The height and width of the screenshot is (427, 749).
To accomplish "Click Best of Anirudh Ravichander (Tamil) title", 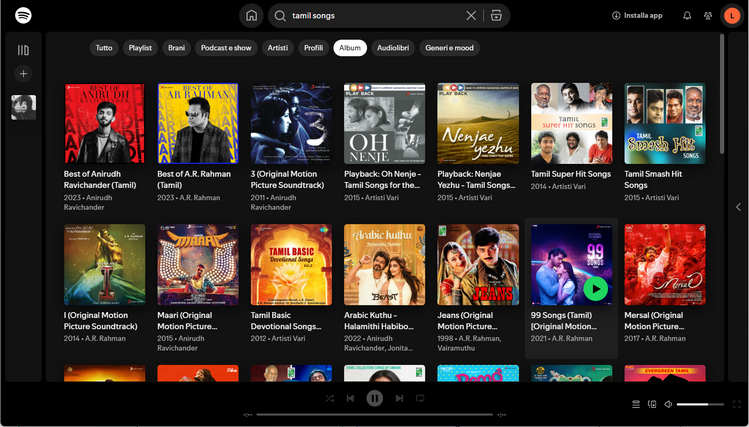I will click(x=100, y=180).
